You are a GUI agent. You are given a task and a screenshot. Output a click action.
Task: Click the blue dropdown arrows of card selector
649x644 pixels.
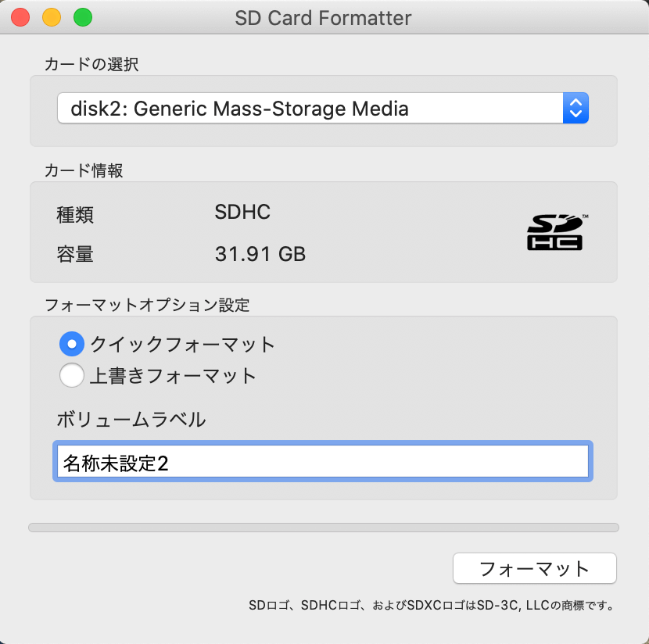click(575, 108)
